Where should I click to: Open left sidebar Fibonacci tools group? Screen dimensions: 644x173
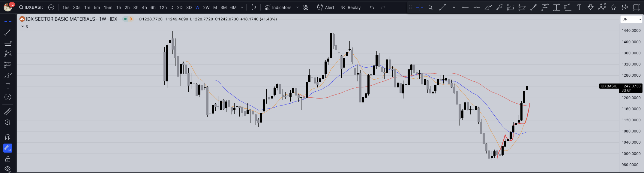[x=8, y=43]
